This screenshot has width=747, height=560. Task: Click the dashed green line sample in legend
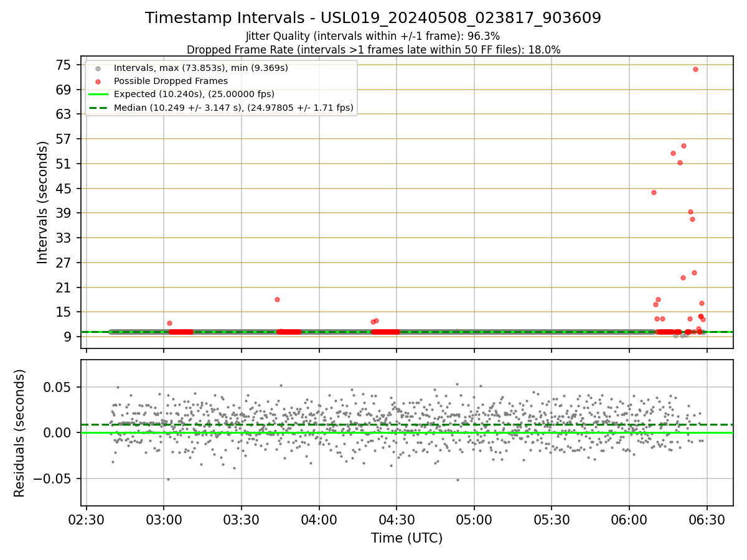click(x=98, y=108)
